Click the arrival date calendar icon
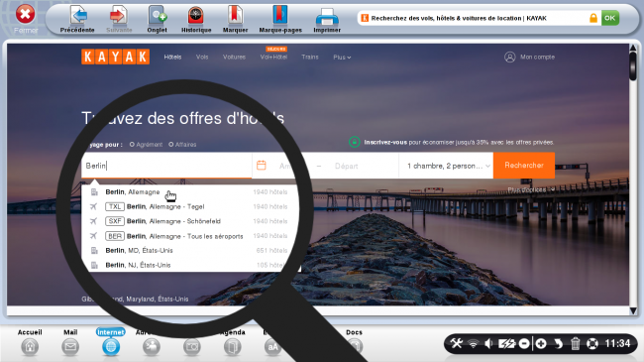This screenshot has height=362, width=644. click(x=262, y=166)
